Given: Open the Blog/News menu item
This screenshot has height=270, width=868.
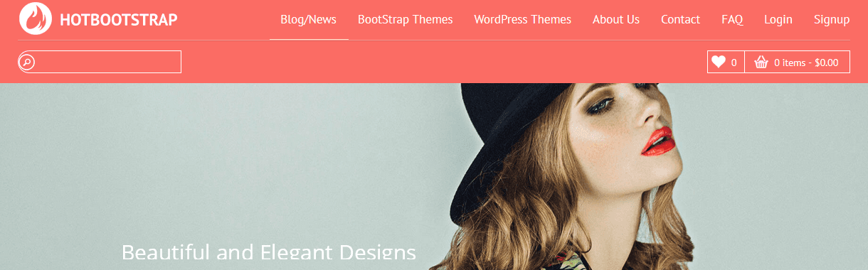Looking at the screenshot, I should pos(309,19).
